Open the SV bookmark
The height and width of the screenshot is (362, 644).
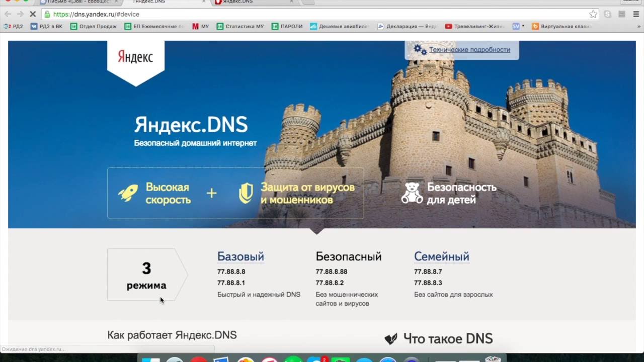518,26
